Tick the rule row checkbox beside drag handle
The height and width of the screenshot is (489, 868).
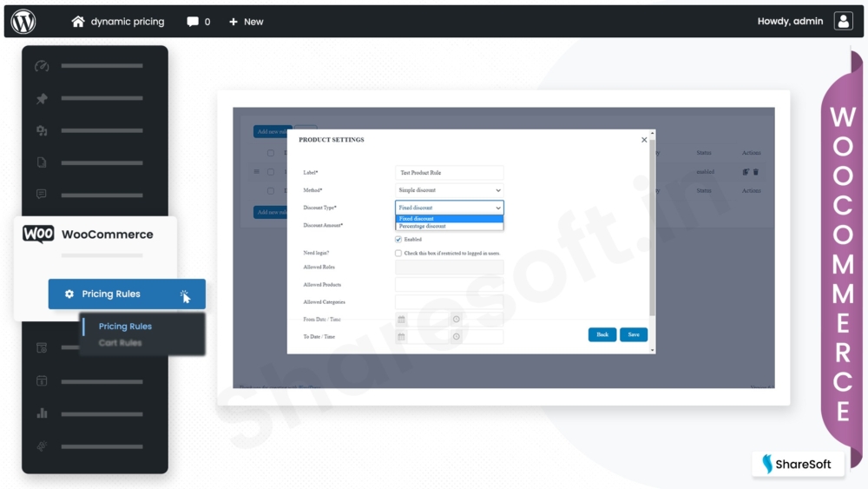pos(271,172)
